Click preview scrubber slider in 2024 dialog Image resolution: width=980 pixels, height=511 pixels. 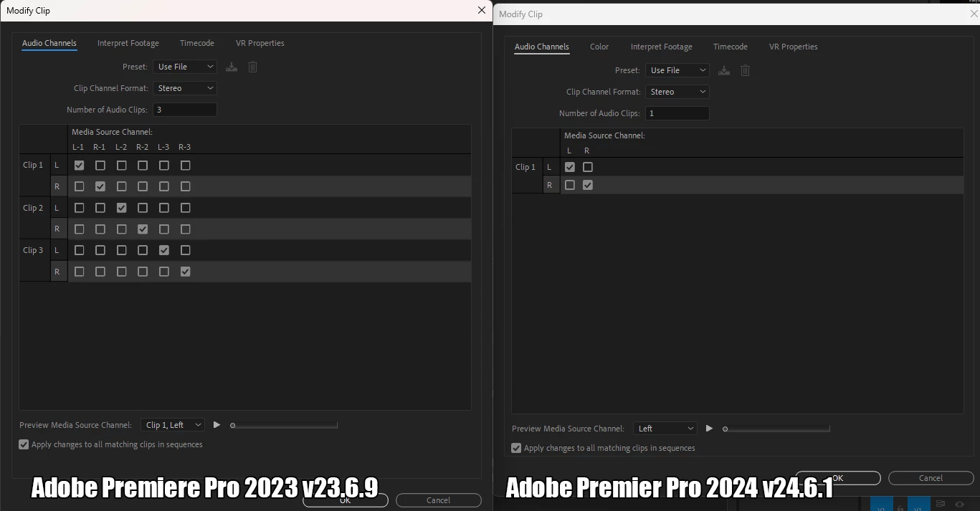pyautogui.click(x=776, y=429)
